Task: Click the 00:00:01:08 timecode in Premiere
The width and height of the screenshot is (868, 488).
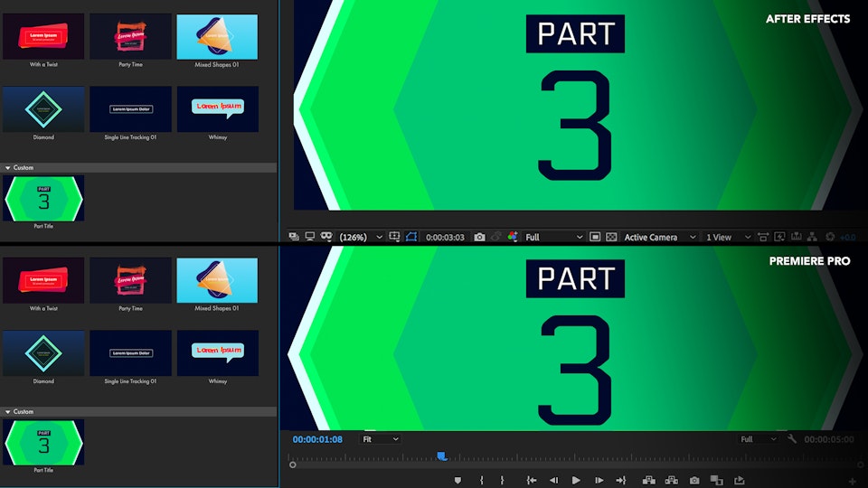Action: (x=317, y=439)
